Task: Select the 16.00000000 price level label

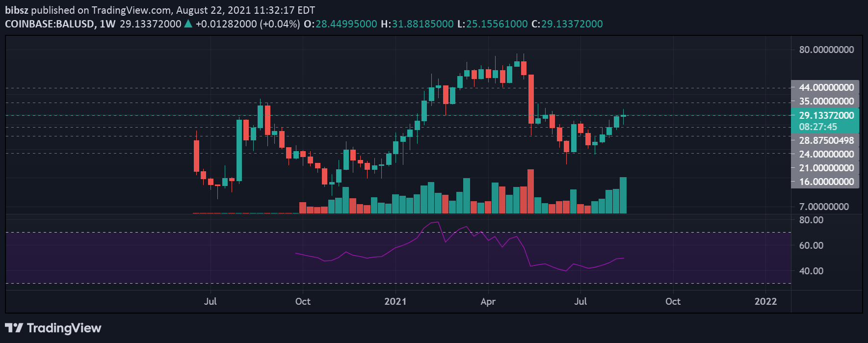Action: click(826, 182)
